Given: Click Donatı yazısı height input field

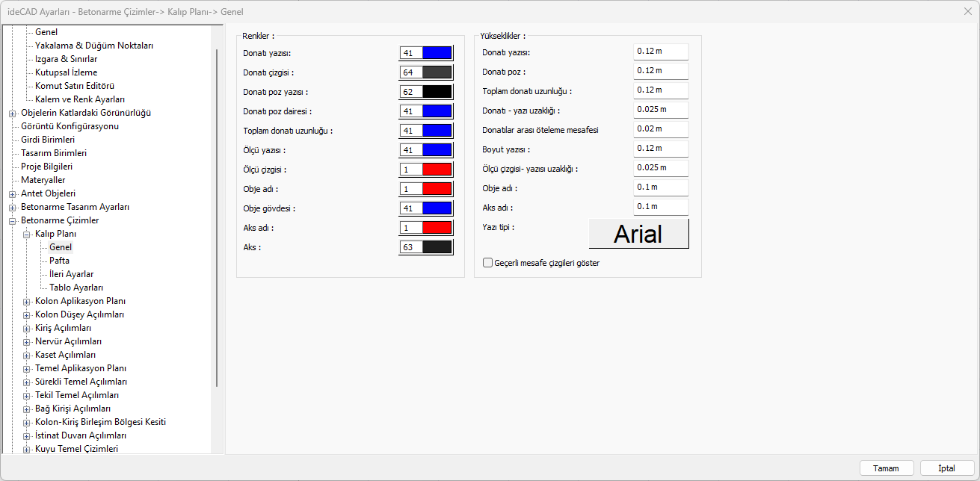Looking at the screenshot, I should point(661,52).
